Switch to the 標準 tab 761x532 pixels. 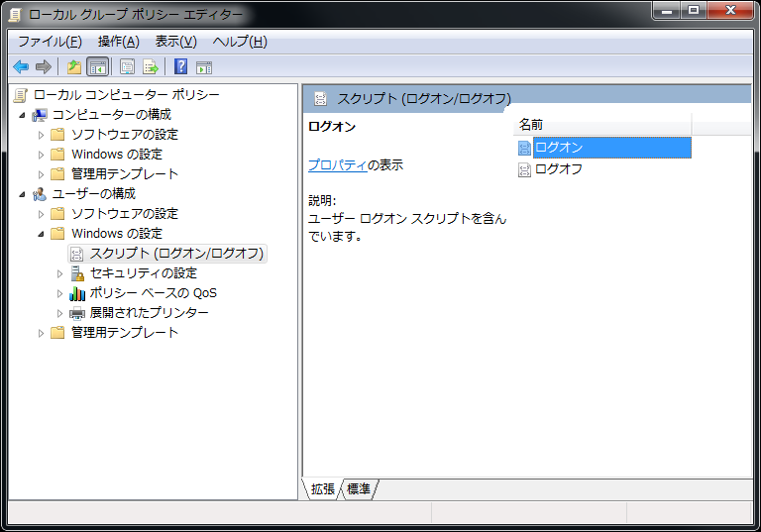click(x=359, y=488)
